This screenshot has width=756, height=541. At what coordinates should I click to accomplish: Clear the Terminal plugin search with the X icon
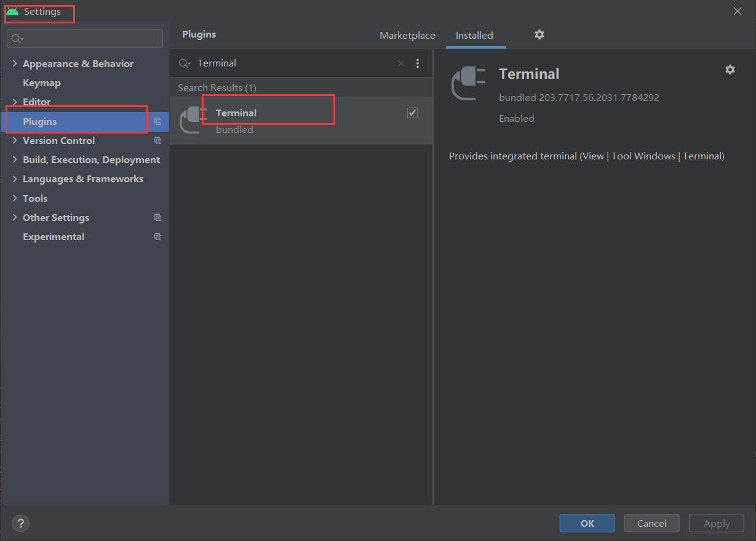pyautogui.click(x=400, y=63)
